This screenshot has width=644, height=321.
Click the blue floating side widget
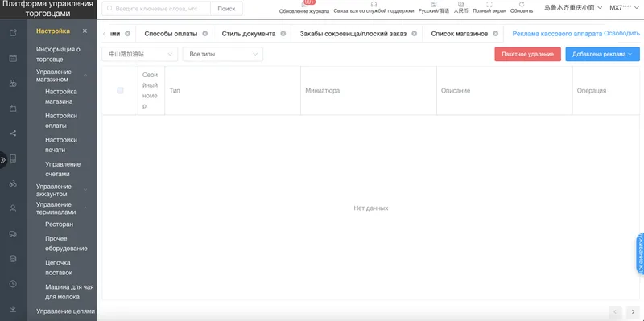pos(640,253)
